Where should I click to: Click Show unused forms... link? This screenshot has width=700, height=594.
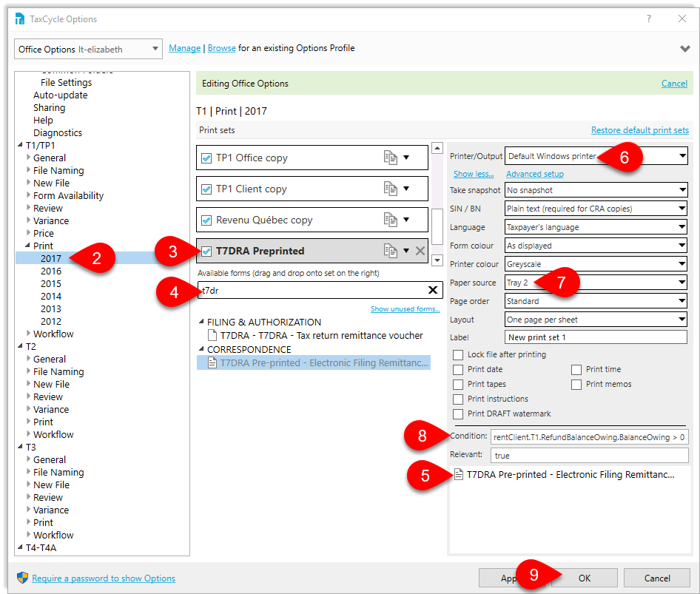click(x=405, y=308)
